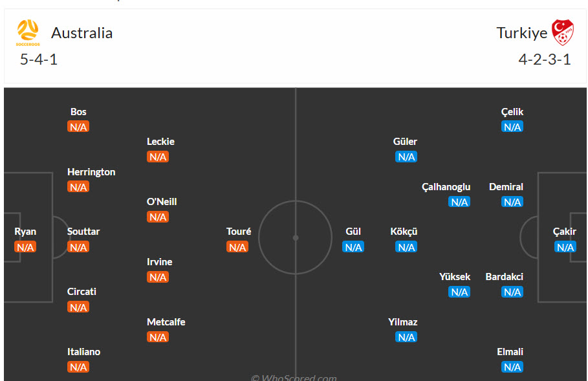Open the Australia team name link
588x381 pixels.
[x=82, y=33]
